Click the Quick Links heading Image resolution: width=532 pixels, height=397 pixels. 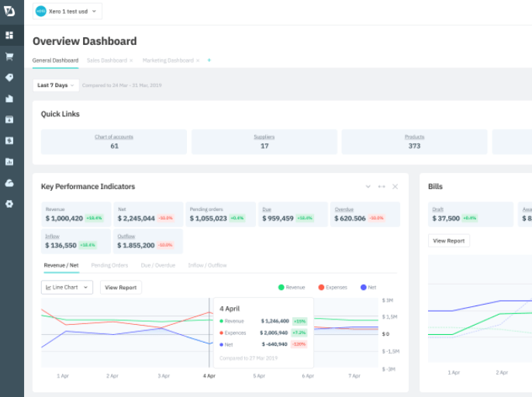(60, 114)
